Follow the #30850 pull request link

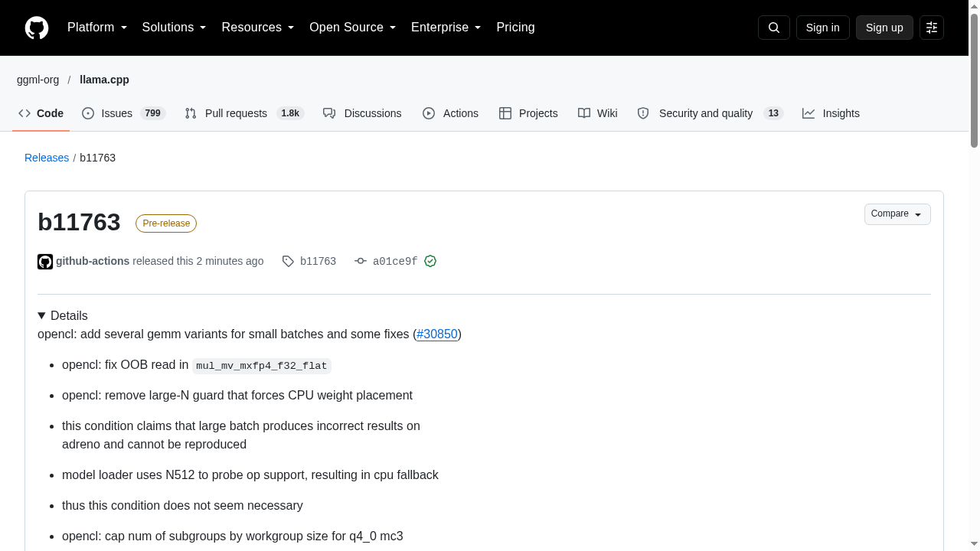coord(437,334)
